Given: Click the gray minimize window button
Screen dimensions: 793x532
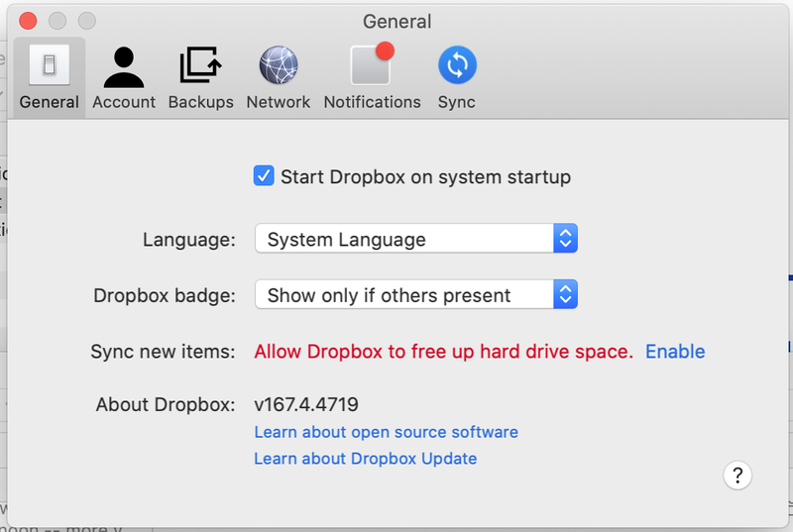Looking at the screenshot, I should tap(57, 21).
